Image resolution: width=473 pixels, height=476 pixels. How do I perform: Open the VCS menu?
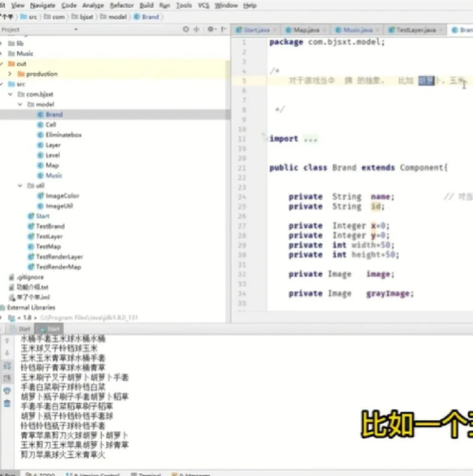point(203,5)
